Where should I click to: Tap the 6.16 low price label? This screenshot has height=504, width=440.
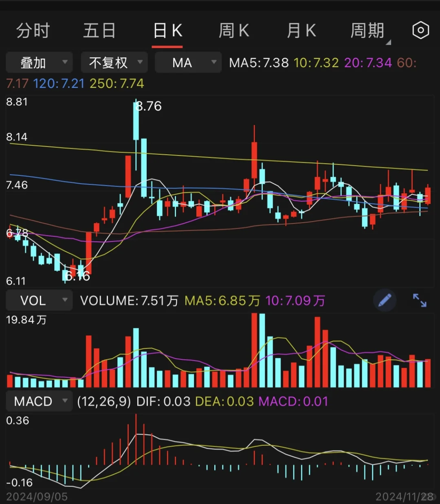click(77, 276)
